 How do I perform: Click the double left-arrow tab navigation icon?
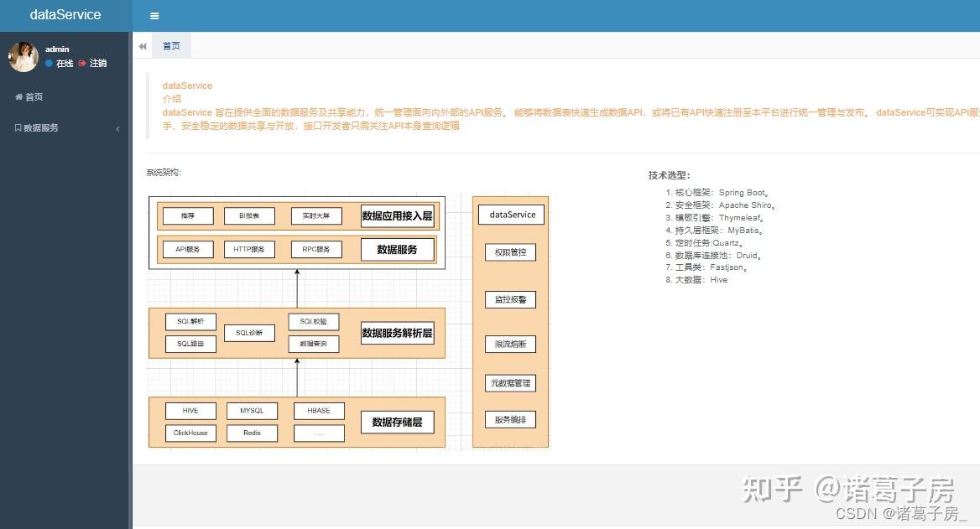pos(143,45)
